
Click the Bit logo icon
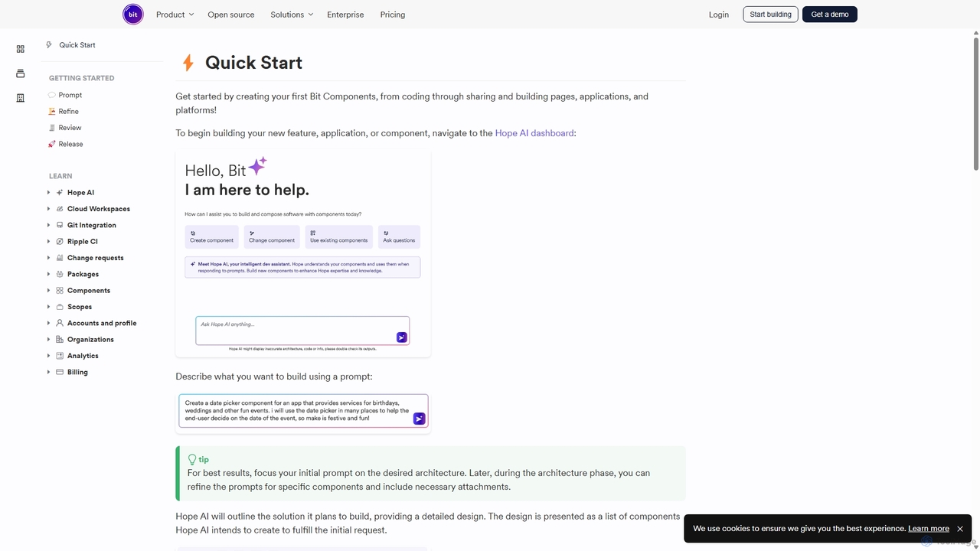[x=133, y=14]
